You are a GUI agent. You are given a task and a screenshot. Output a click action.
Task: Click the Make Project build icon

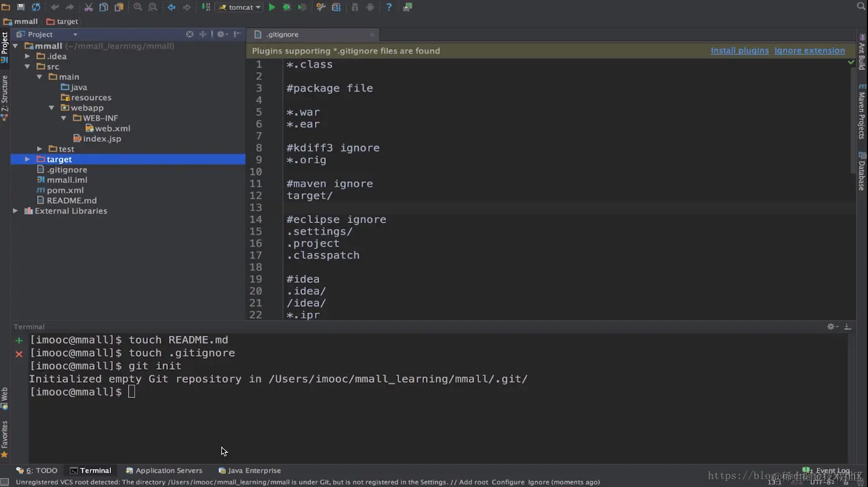[205, 7]
